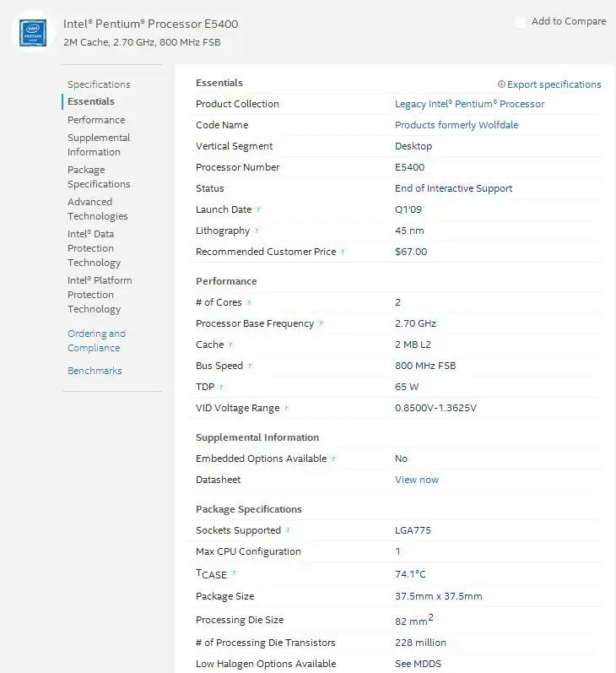Click info icon beside Lithography
This screenshot has height=673, width=616.
click(257, 231)
